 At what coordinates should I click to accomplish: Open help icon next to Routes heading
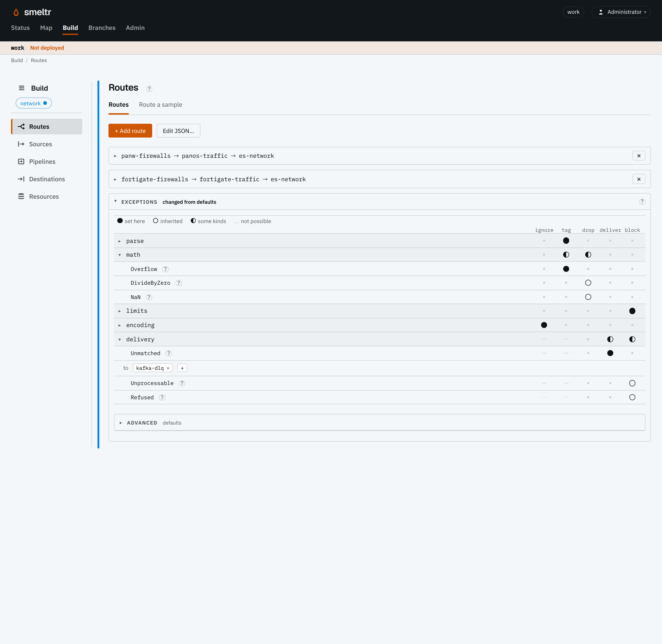[x=149, y=89]
